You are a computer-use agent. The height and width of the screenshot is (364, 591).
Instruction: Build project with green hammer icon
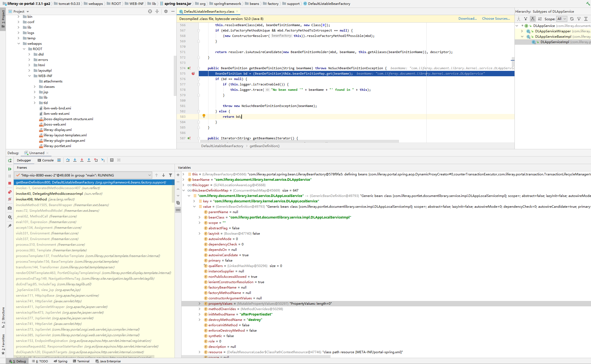pyautogui.click(x=588, y=4)
